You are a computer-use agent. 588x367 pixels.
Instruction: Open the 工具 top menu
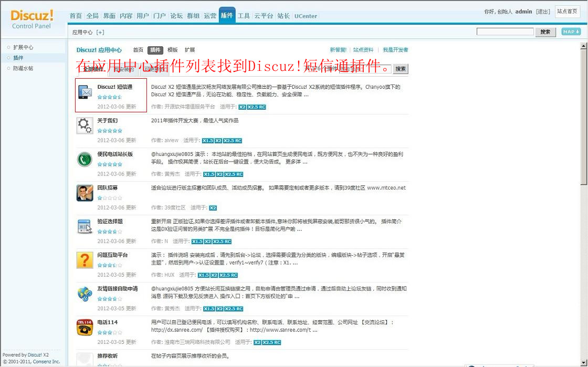[x=244, y=16]
